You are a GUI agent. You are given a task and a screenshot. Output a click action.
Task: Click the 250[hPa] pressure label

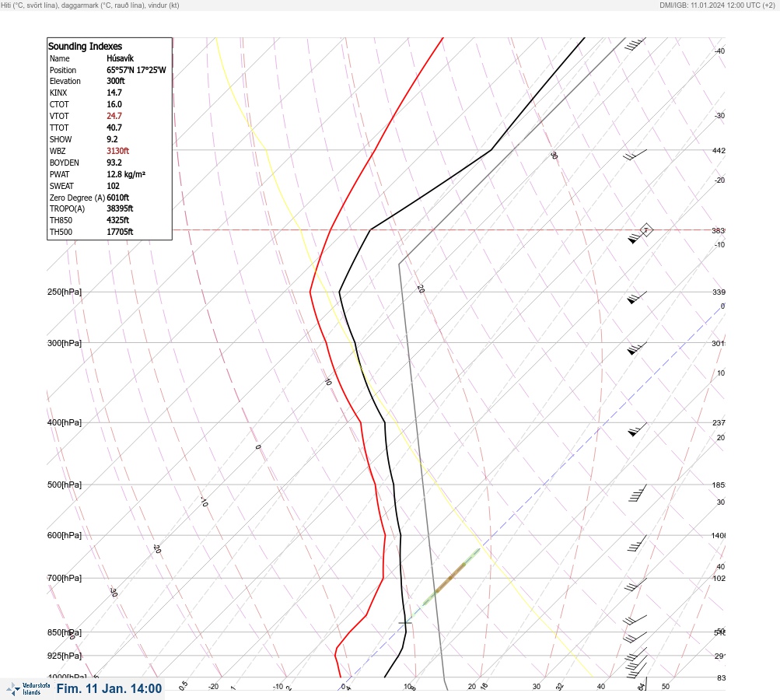tap(65, 292)
